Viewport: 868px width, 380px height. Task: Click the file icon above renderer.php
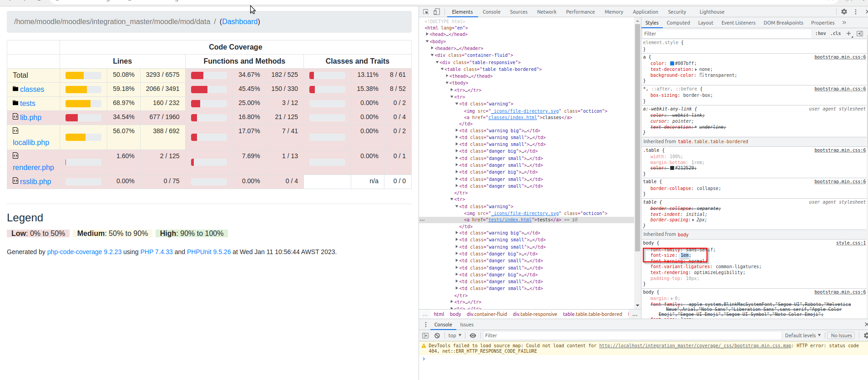(15, 155)
